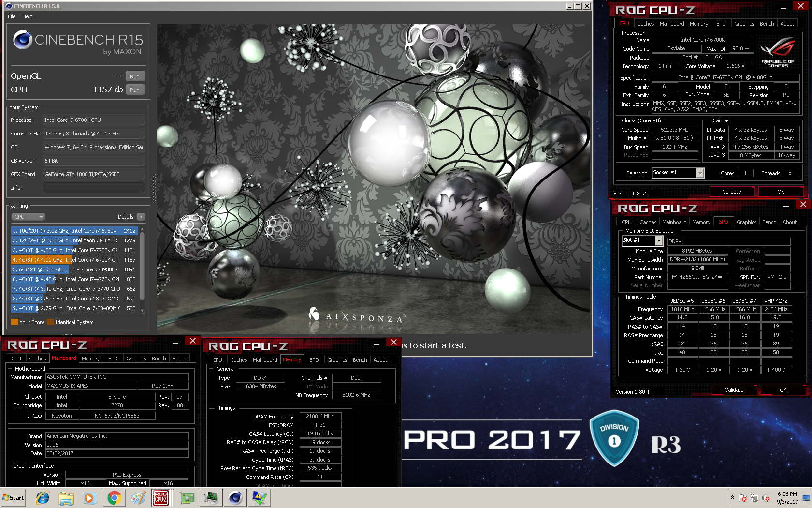
Task: Select ranking row 5 Core i7-3930K
Action: point(74,269)
